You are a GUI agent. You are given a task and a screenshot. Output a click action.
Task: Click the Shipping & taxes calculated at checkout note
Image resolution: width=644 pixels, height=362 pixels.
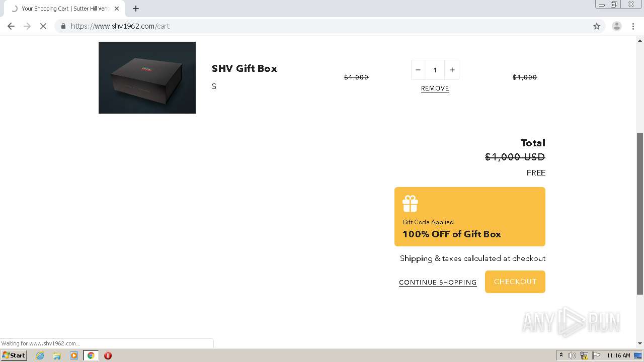point(472,258)
